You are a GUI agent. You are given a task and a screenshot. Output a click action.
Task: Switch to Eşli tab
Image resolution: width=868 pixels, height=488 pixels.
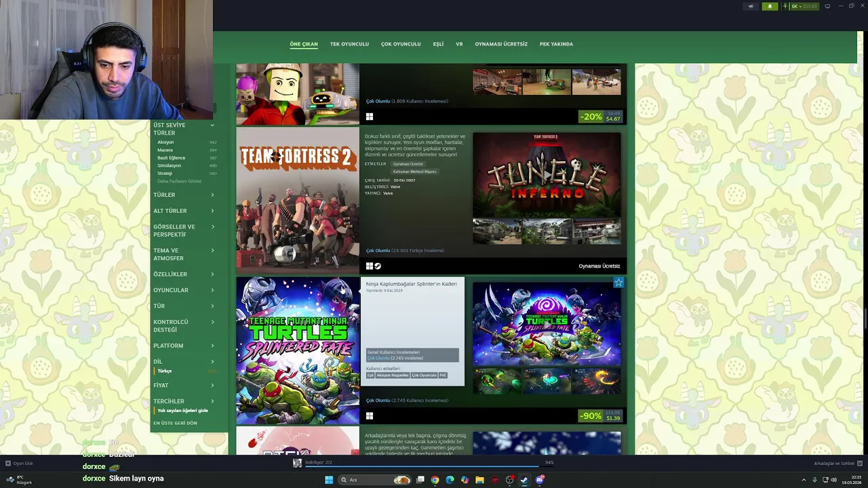tap(438, 44)
